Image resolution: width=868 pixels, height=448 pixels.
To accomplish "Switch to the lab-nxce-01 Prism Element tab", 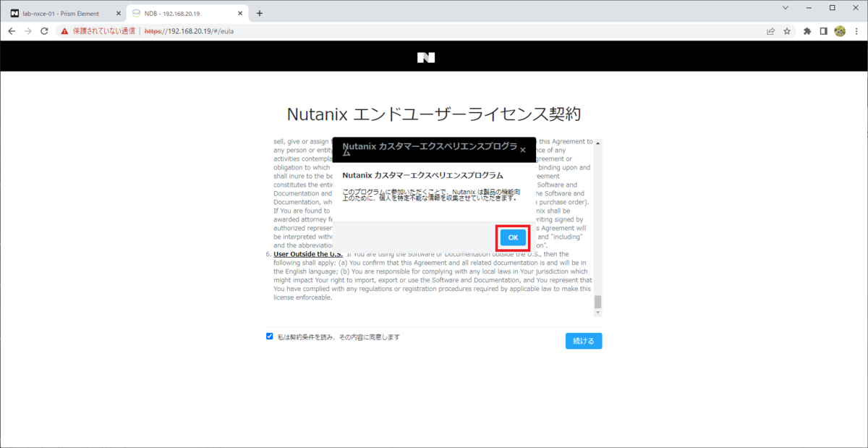I will pos(64,13).
